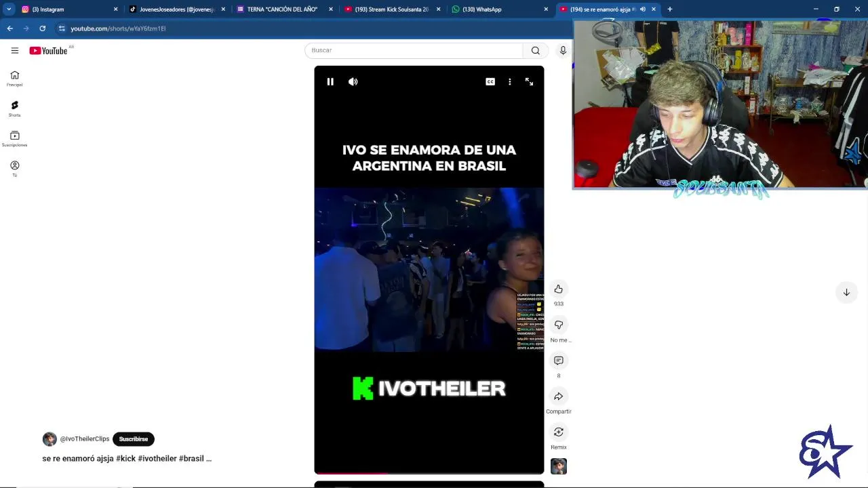Open the comments with 8 comments
This screenshot has width=868, height=488.
coord(559,361)
